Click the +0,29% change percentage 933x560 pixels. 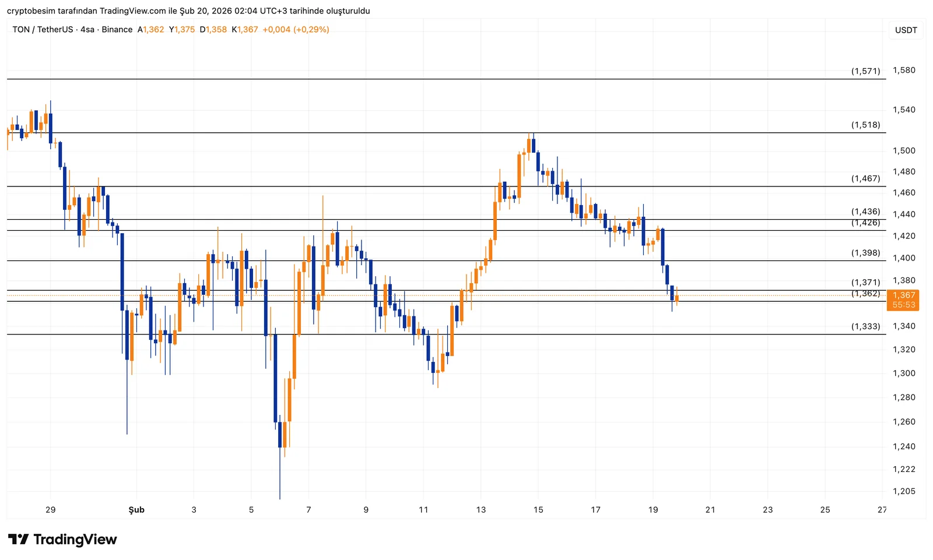[x=311, y=29]
